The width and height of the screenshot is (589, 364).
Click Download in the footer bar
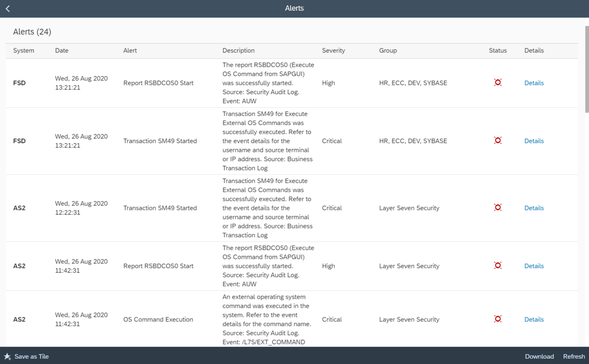point(539,356)
